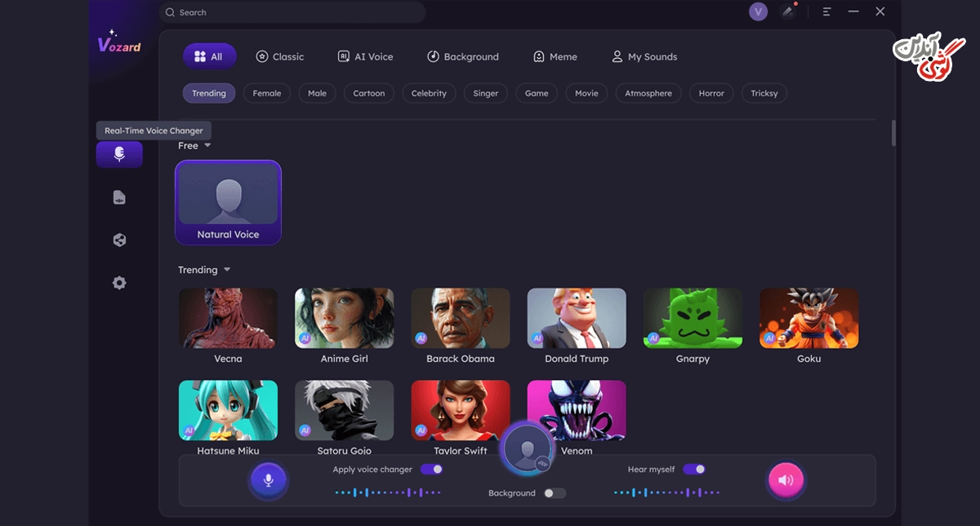Collapse the Trending section arrow

click(x=227, y=270)
